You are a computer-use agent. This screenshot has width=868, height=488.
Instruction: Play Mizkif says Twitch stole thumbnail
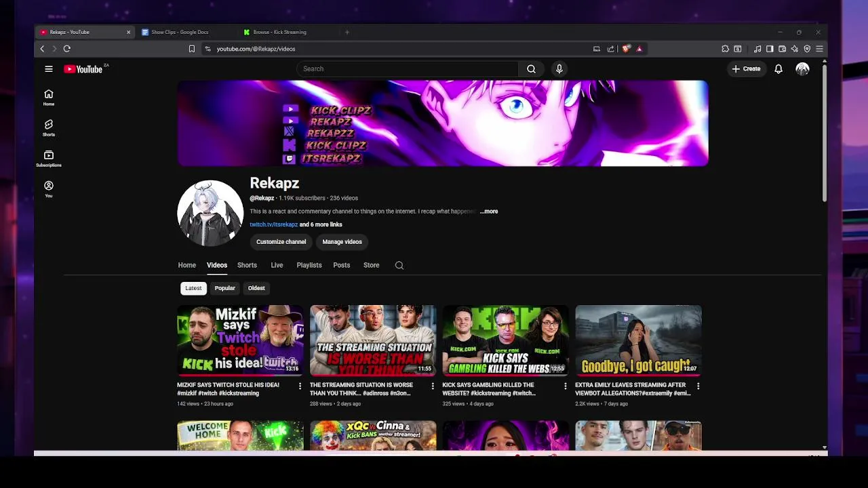(x=240, y=340)
